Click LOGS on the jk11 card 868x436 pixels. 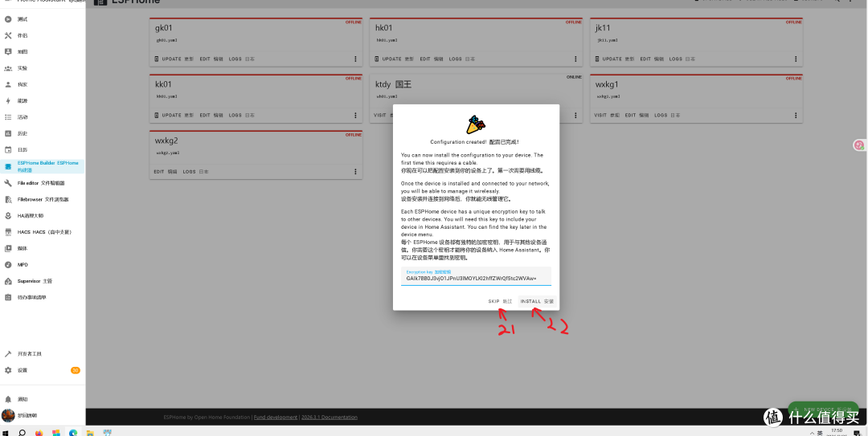click(682, 59)
